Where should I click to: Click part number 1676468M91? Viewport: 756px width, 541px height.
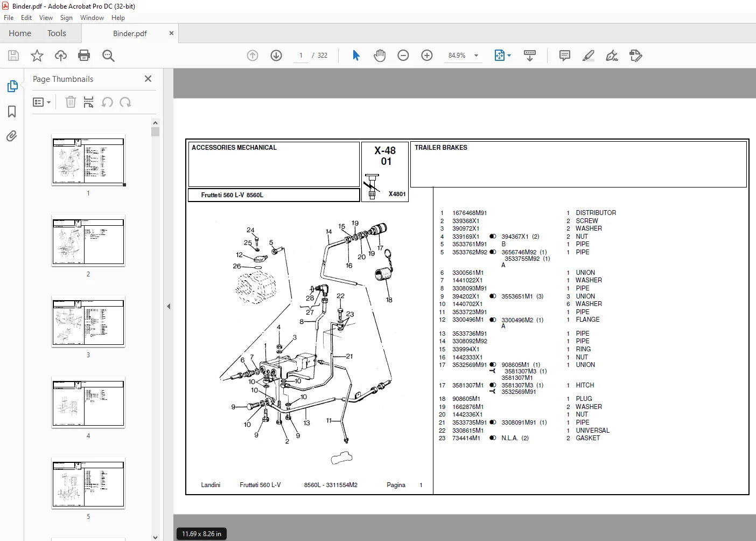tap(470, 213)
